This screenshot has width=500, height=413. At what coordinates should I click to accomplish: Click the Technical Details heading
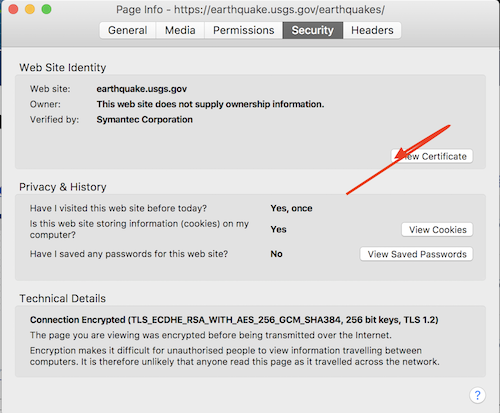pyautogui.click(x=62, y=298)
